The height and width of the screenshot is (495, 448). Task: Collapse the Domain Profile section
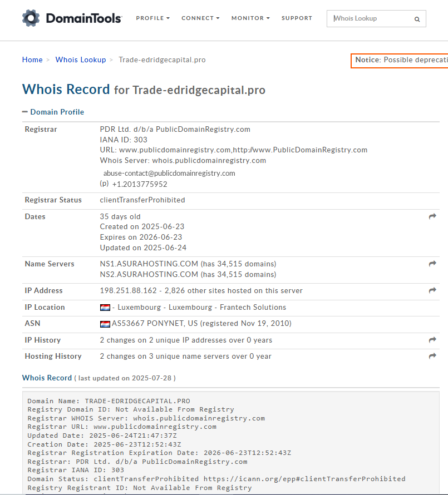tap(53, 112)
